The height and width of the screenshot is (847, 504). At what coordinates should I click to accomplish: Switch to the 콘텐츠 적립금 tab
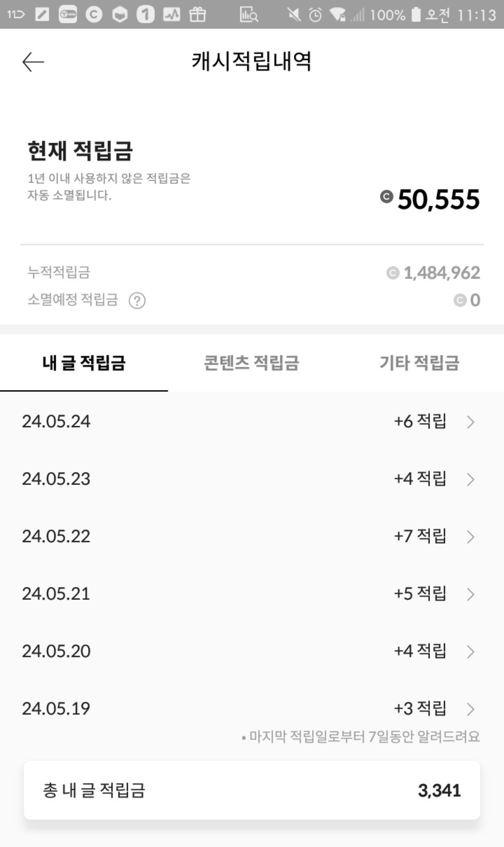coord(251,363)
